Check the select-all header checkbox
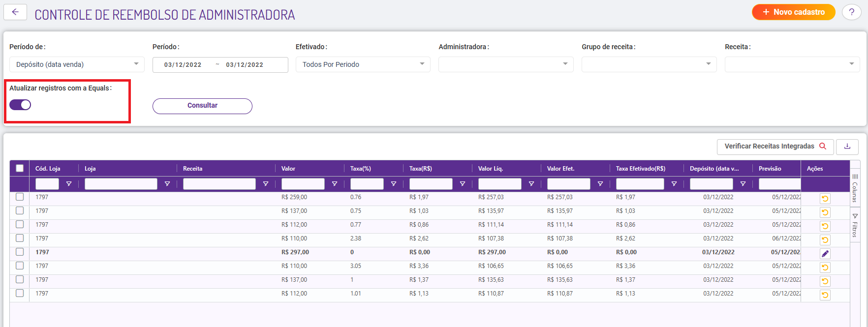 (20, 168)
